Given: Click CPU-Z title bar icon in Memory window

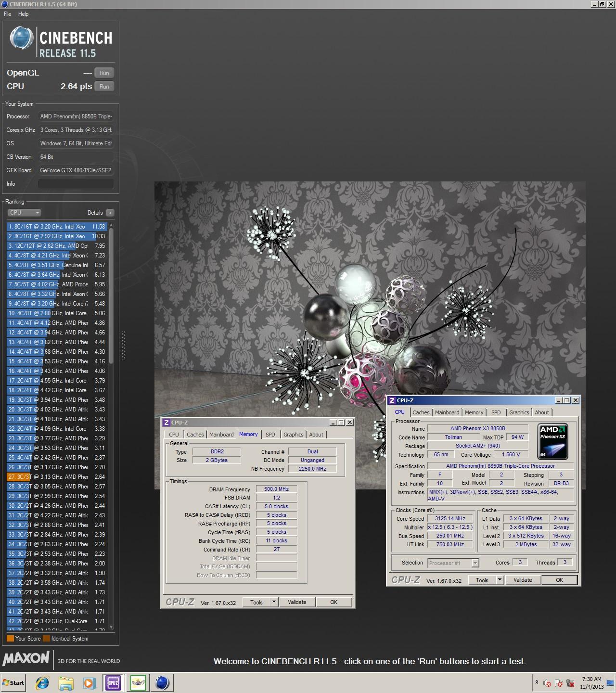Looking at the screenshot, I should (167, 423).
